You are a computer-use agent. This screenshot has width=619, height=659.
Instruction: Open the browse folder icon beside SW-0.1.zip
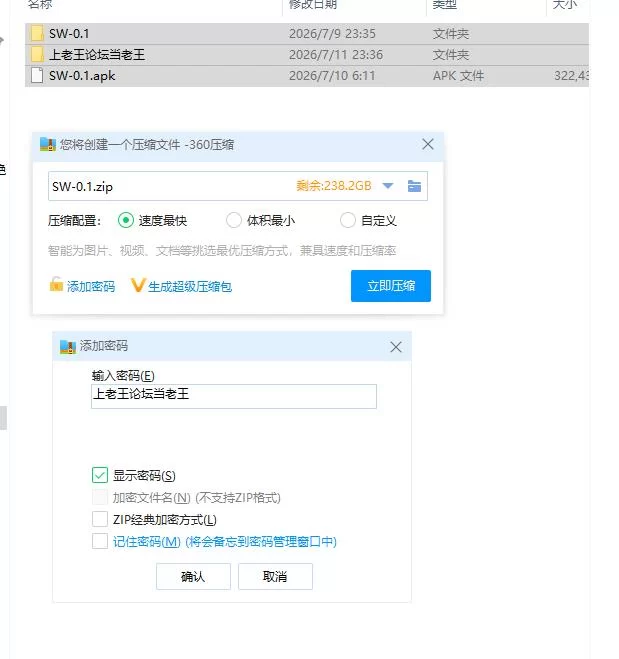(414, 186)
